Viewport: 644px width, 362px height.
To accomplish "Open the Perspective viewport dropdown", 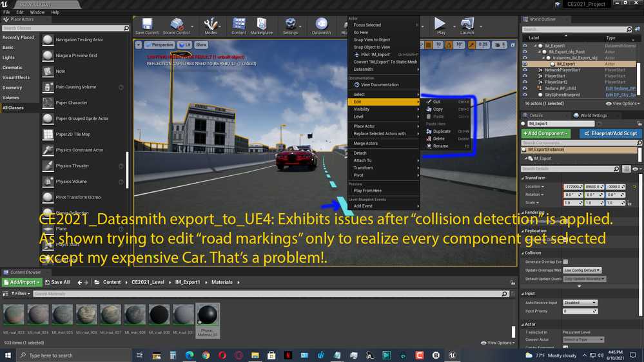I will [160, 44].
